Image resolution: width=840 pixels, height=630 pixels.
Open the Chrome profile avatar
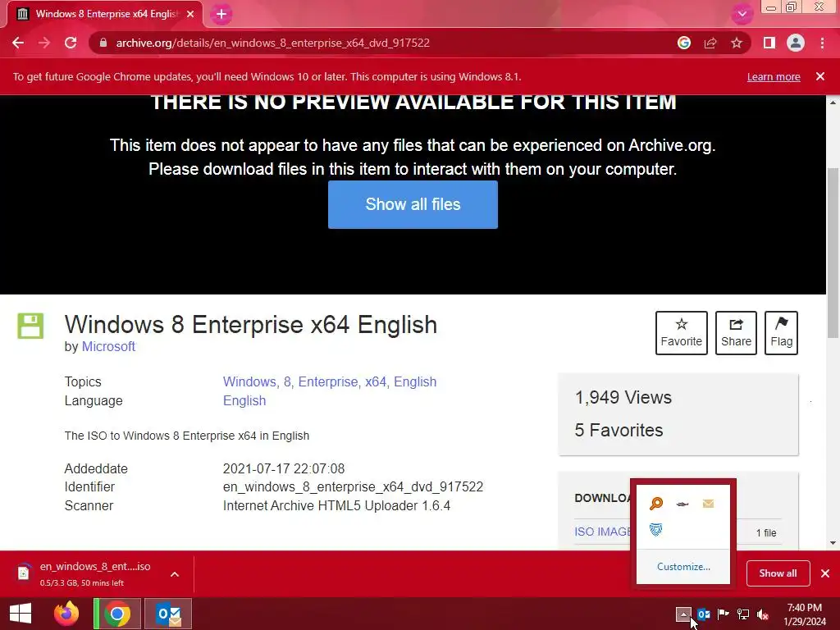click(x=796, y=43)
